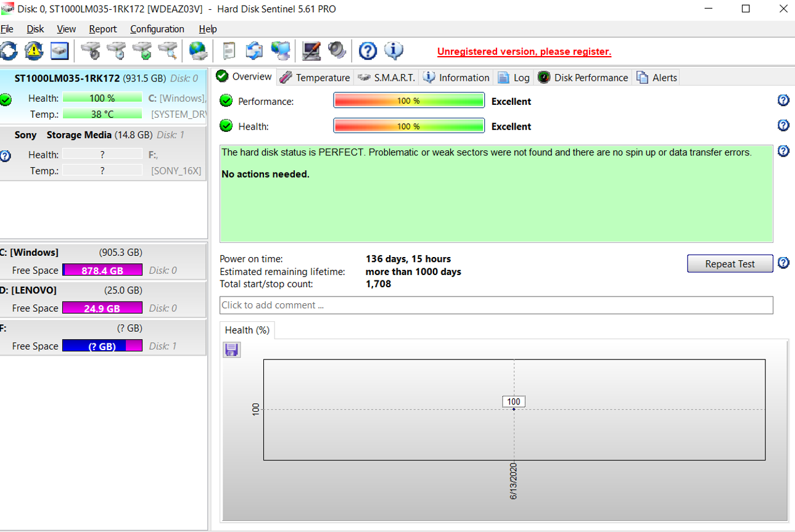Switch to the Disk Performance tab

(x=583, y=78)
